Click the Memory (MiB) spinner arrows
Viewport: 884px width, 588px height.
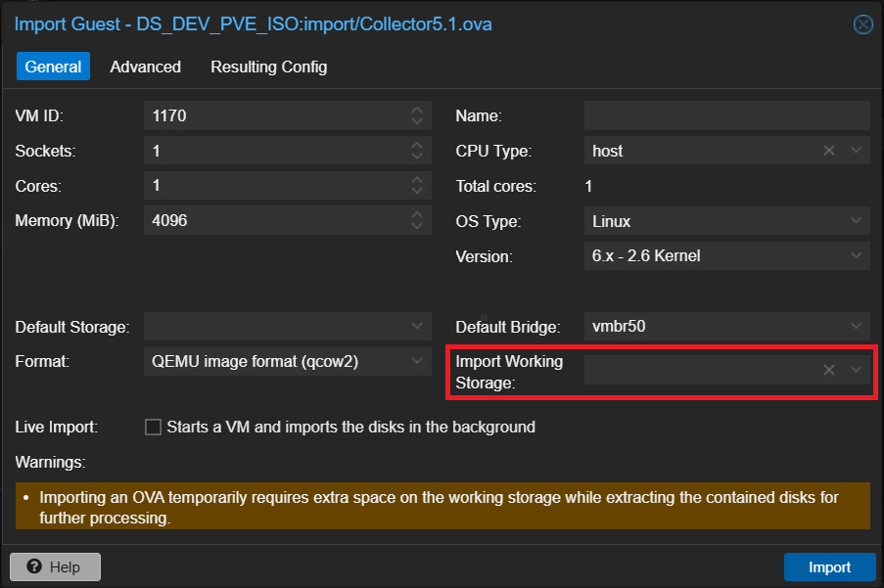click(x=417, y=221)
